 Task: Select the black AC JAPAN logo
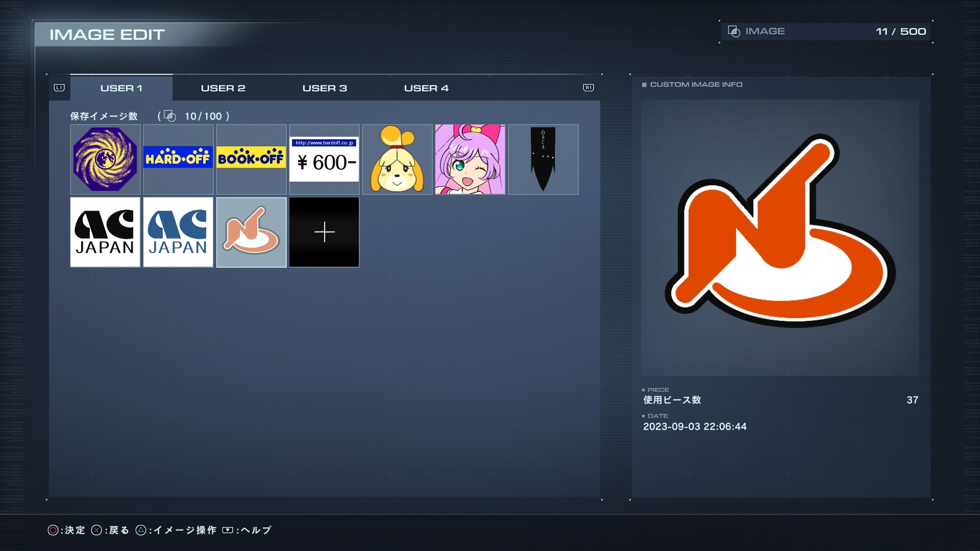point(105,232)
